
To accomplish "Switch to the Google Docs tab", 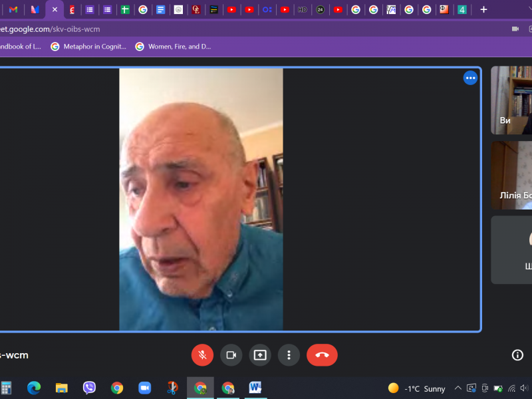I will [x=160, y=9].
